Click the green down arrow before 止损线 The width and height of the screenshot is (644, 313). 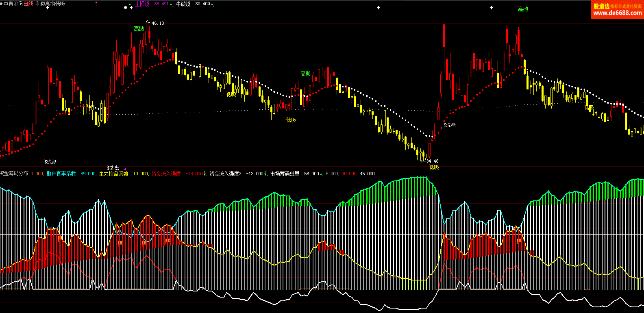coord(130,4)
